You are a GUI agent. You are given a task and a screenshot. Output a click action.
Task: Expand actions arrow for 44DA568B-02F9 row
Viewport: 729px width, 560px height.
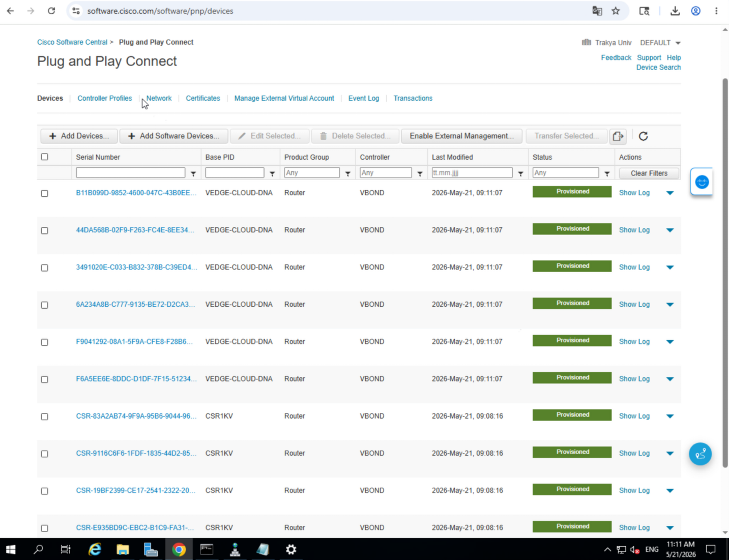670,230
